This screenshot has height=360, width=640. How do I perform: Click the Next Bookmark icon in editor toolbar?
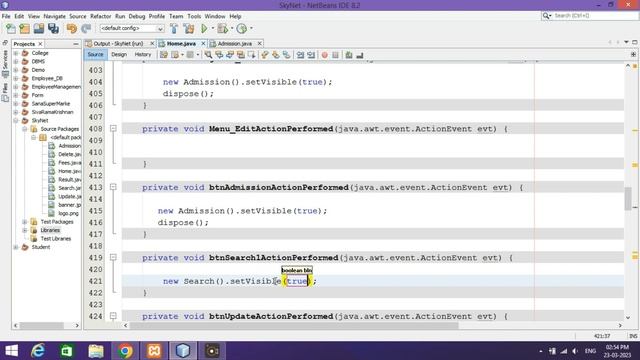pyautogui.click(x=276, y=55)
